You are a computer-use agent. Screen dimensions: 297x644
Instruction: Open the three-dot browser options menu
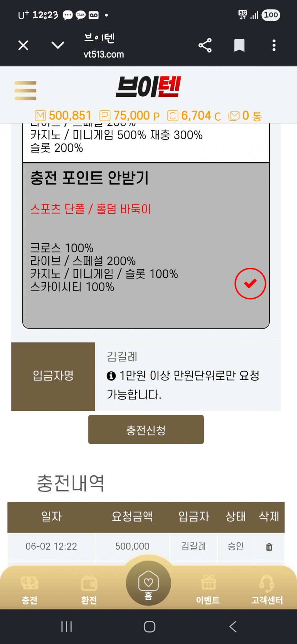pos(274,46)
